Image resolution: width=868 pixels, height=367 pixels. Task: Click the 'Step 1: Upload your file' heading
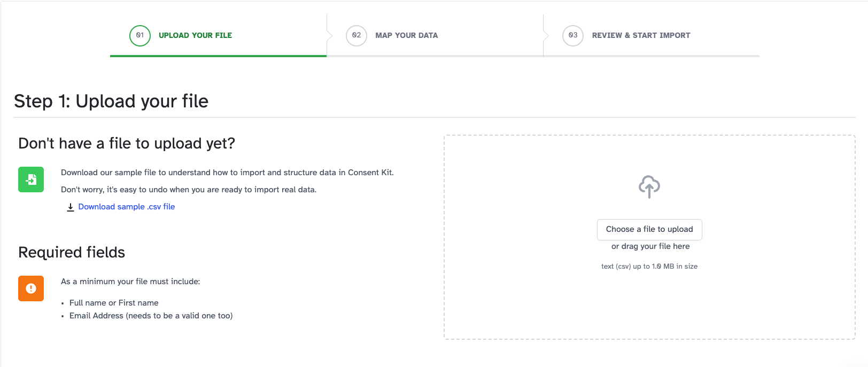pos(111,101)
